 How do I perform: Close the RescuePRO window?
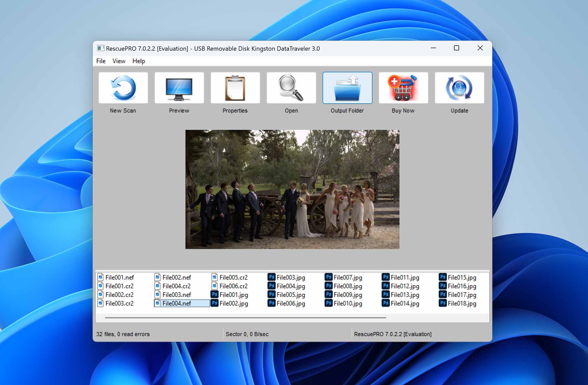pos(480,48)
